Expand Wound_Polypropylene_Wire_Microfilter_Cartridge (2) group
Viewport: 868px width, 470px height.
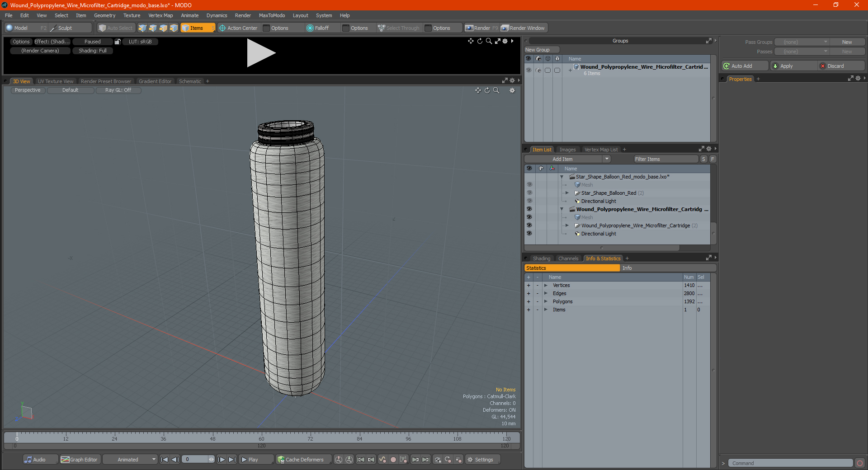(567, 226)
